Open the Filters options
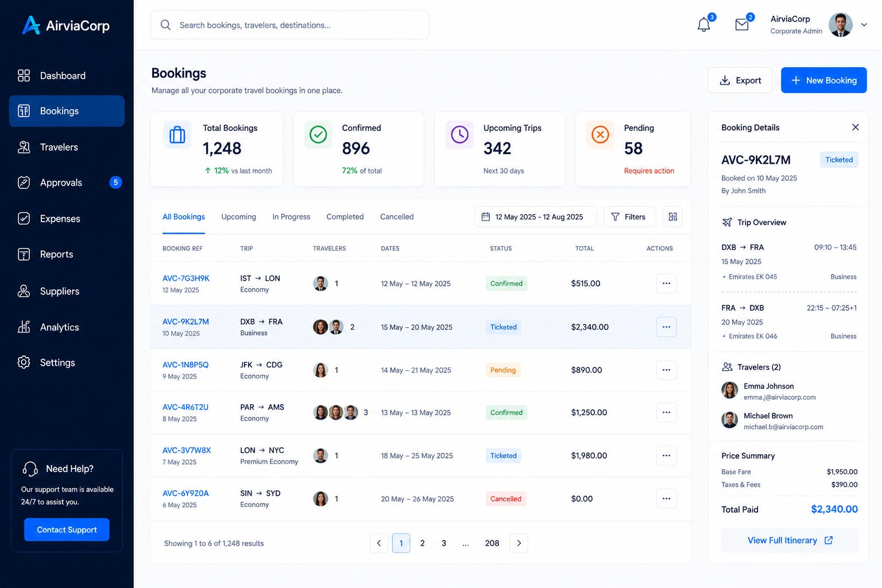 tap(629, 217)
